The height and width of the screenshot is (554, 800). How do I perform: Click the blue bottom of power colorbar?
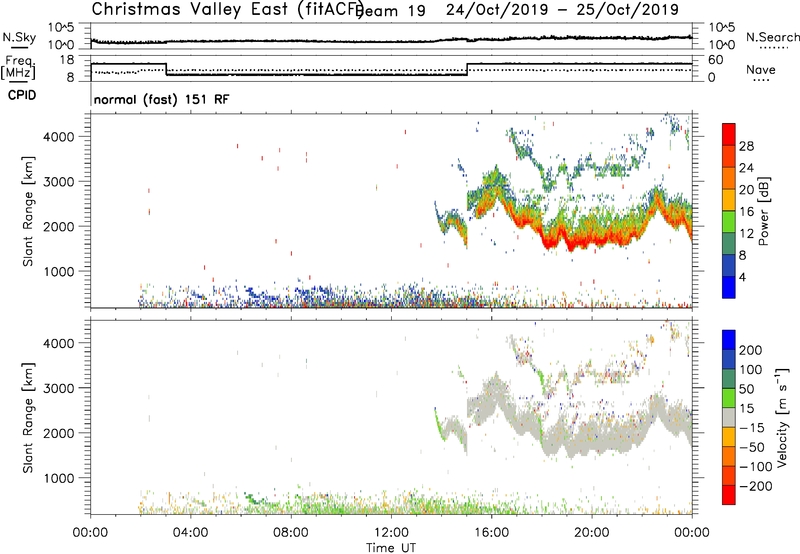click(729, 287)
